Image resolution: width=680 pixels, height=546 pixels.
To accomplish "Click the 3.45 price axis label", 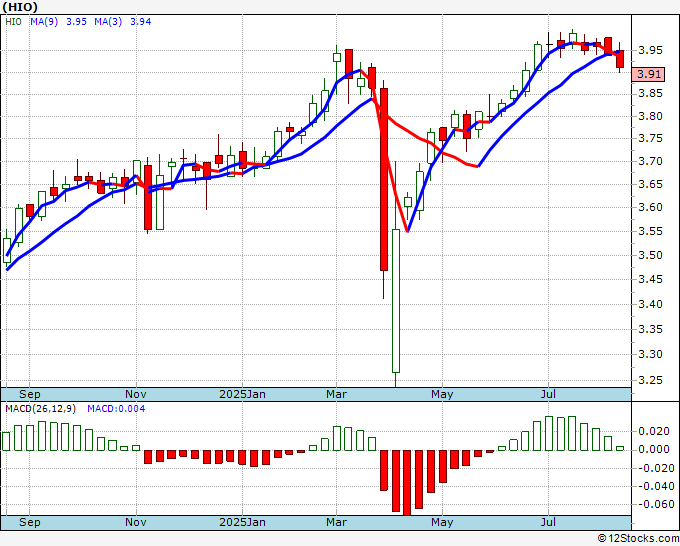I will click(651, 279).
